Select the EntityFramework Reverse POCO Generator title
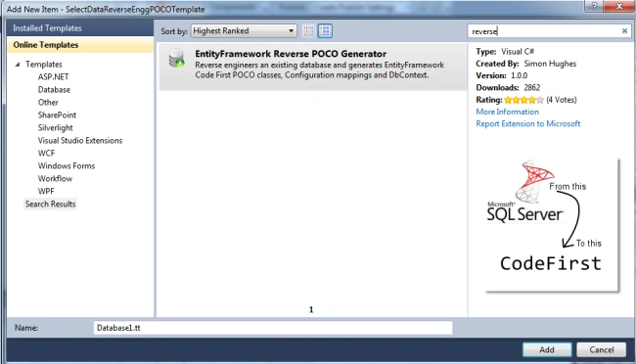The height and width of the screenshot is (364, 636). point(291,54)
